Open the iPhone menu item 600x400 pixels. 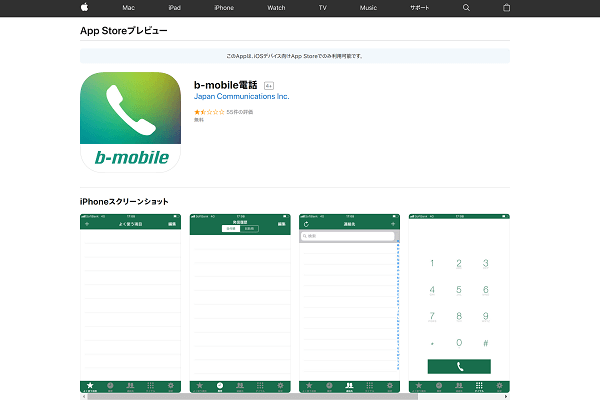tap(224, 8)
